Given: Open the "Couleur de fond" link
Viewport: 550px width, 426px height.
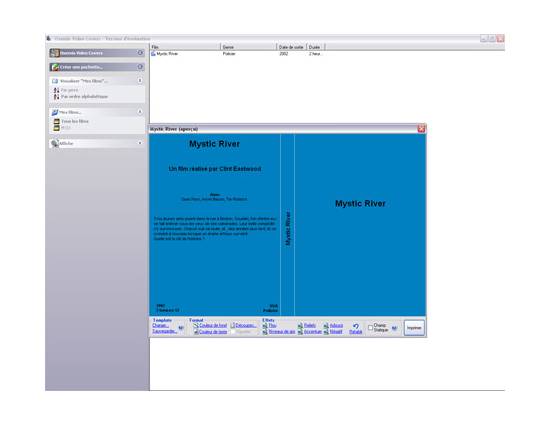Looking at the screenshot, I should [213, 326].
